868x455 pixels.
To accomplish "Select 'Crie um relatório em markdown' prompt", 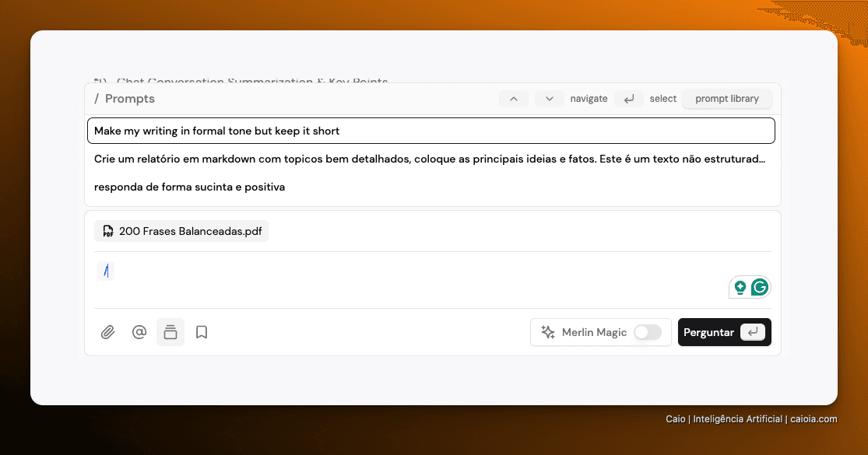I will point(431,159).
